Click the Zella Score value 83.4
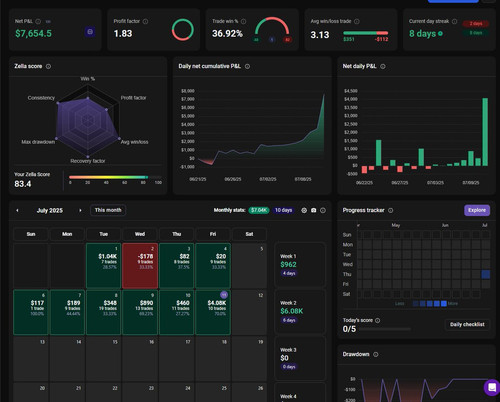 [x=23, y=184]
